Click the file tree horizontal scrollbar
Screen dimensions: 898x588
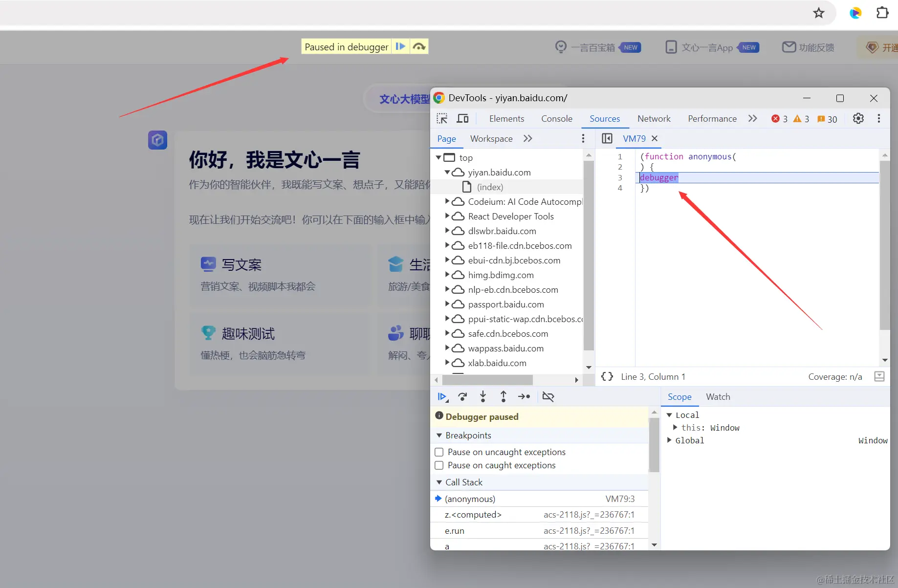[x=487, y=380]
